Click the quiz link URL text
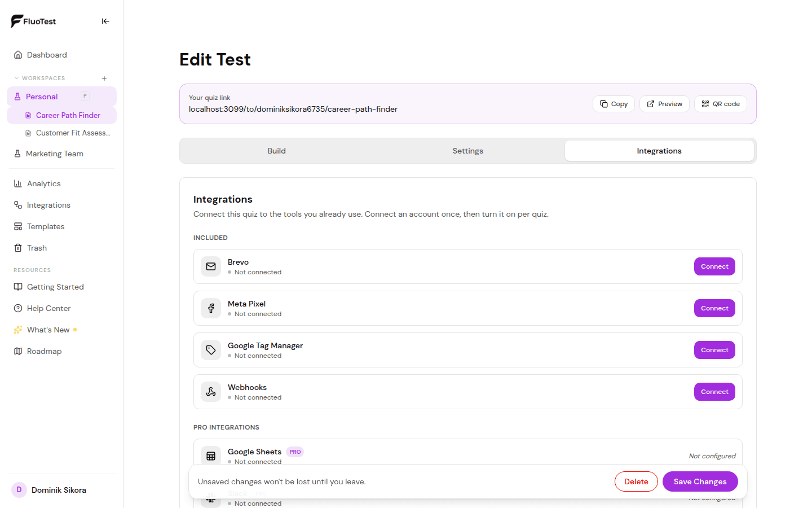The width and height of the screenshot is (812, 508). click(293, 109)
